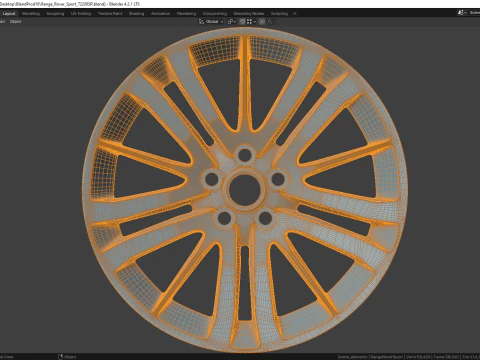Open the Rendering workspace tab

pos(186,14)
